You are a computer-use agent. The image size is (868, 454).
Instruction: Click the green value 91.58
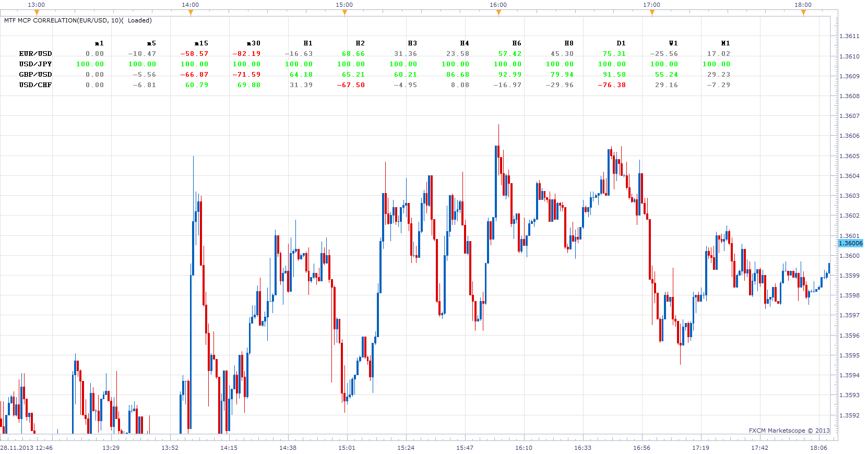tap(614, 75)
